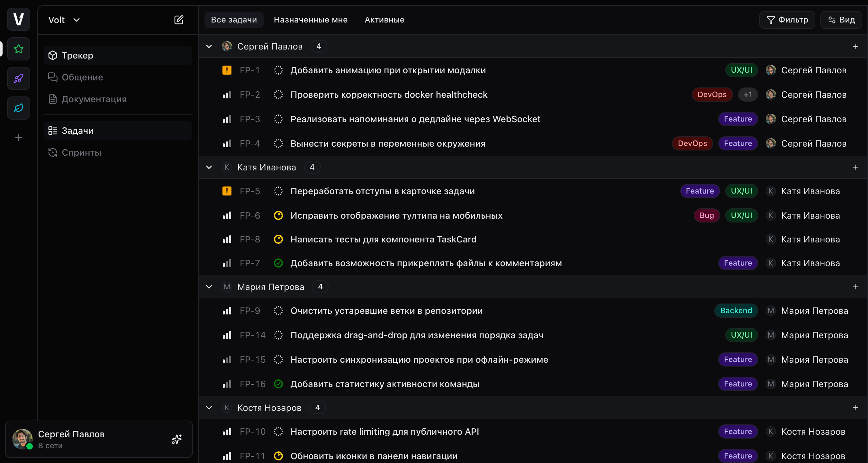The height and width of the screenshot is (463, 868).
Task: Open the rocket workspace icon
Action: 18,78
